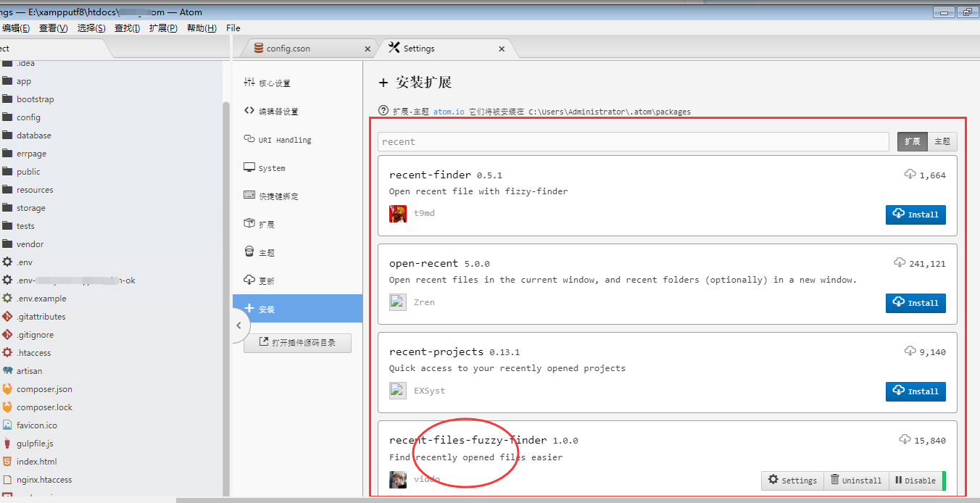The image size is (980, 503).
Task: Close the Settings tab
Action: pyautogui.click(x=502, y=49)
